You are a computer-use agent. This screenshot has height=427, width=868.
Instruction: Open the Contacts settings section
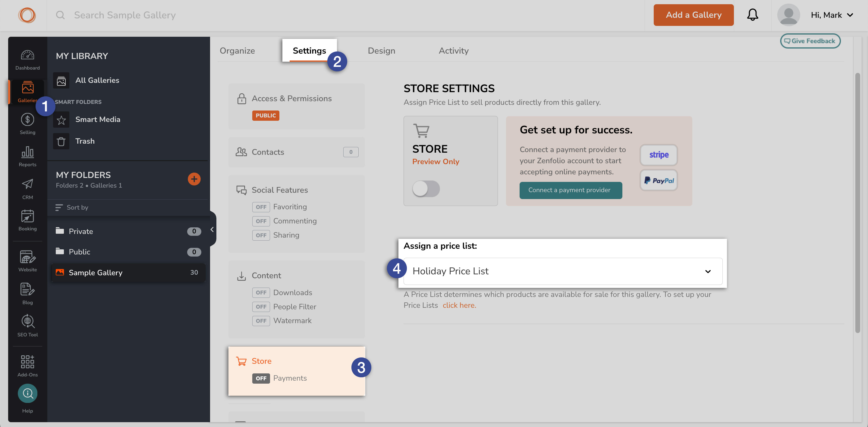click(297, 152)
